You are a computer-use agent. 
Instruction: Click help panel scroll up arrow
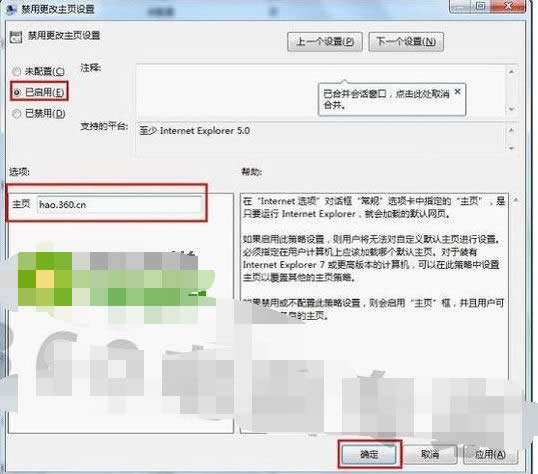point(515,200)
